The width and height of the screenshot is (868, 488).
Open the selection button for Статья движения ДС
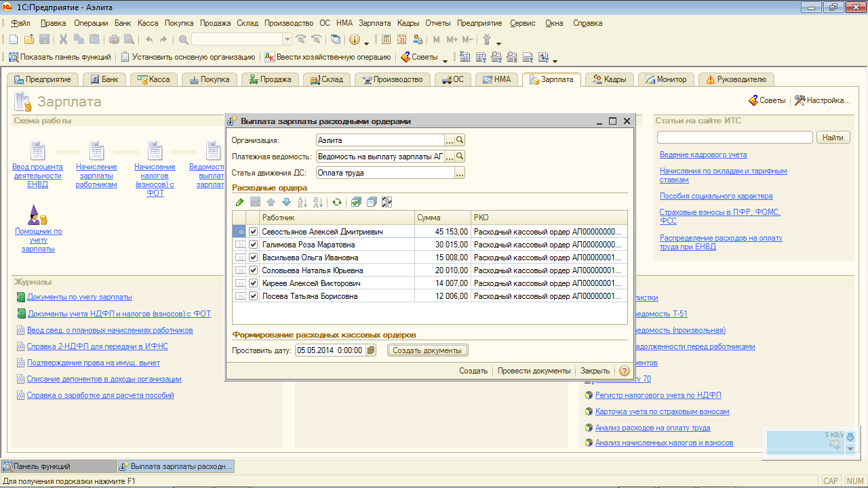(x=460, y=173)
